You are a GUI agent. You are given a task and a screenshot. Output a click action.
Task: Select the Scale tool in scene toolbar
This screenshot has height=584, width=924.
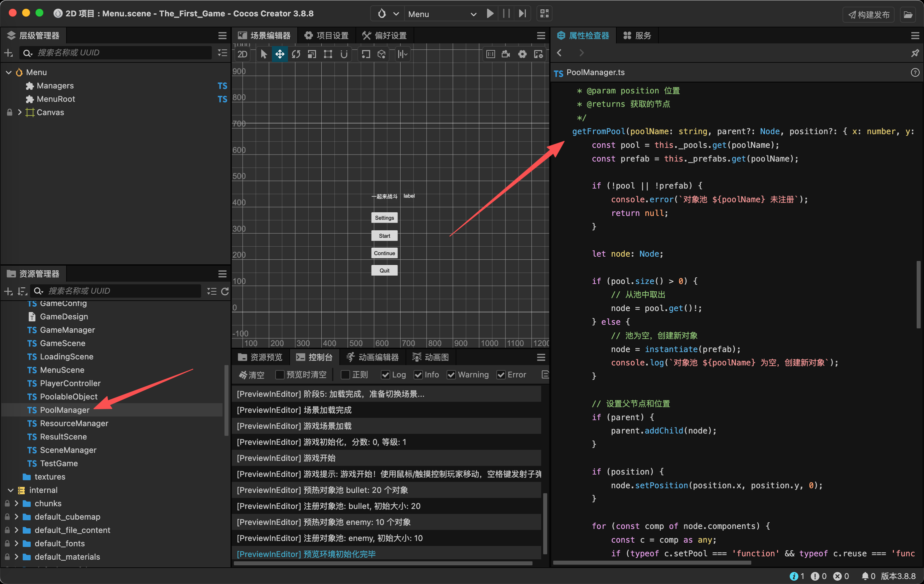[312, 54]
